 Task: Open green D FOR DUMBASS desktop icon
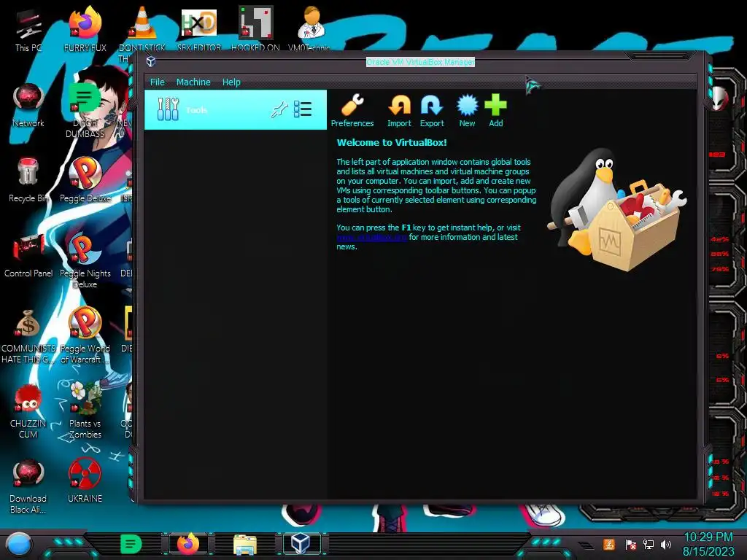[85, 109]
